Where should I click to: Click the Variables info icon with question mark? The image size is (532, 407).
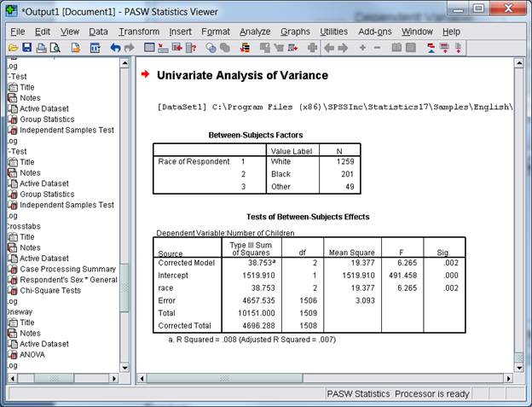[x=191, y=48]
